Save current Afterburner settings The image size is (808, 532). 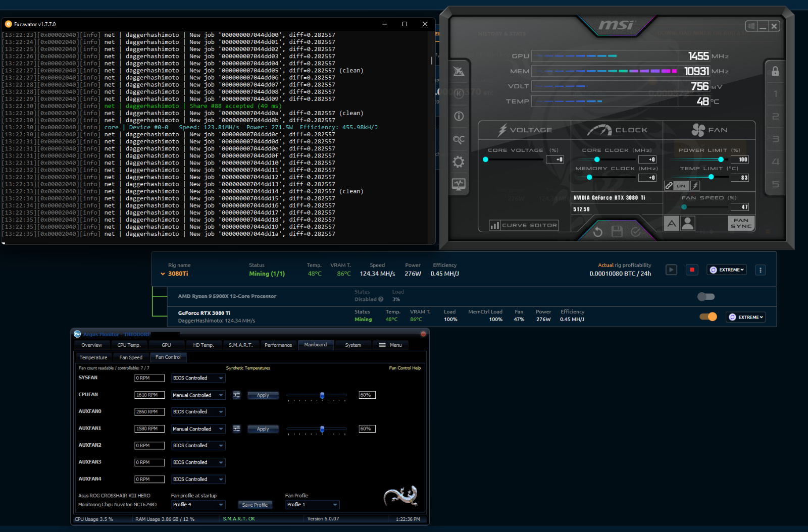617,232
